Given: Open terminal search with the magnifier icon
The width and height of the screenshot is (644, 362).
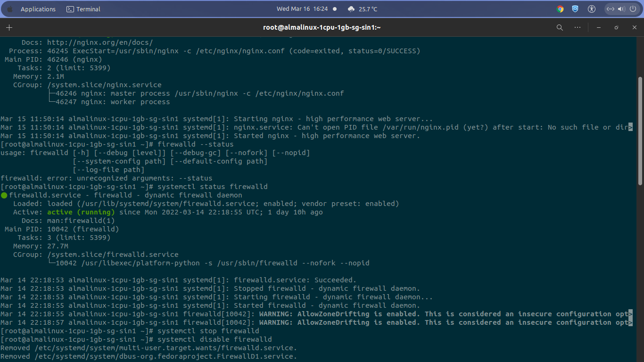Looking at the screenshot, I should (560, 28).
